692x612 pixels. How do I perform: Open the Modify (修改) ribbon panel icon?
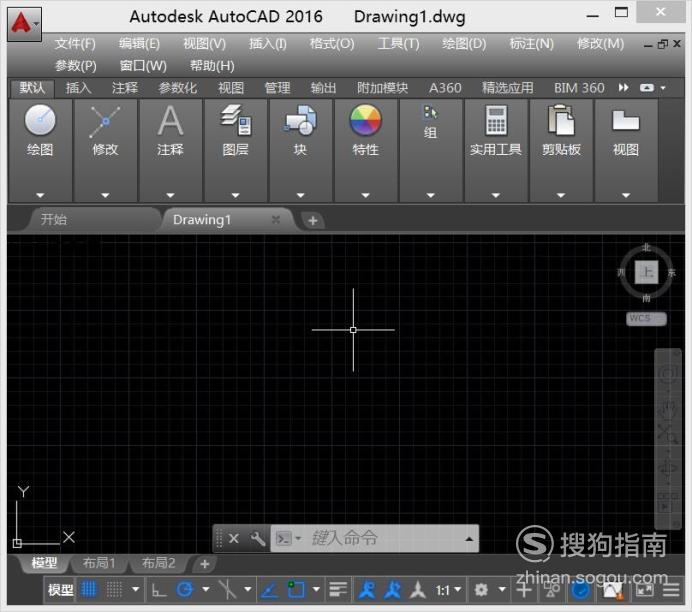105,121
